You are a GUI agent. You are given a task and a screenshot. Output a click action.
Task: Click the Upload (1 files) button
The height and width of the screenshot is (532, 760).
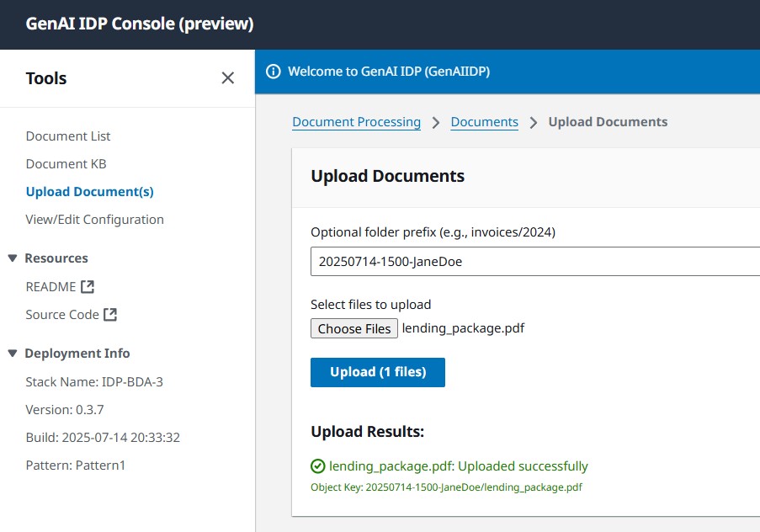(x=378, y=372)
